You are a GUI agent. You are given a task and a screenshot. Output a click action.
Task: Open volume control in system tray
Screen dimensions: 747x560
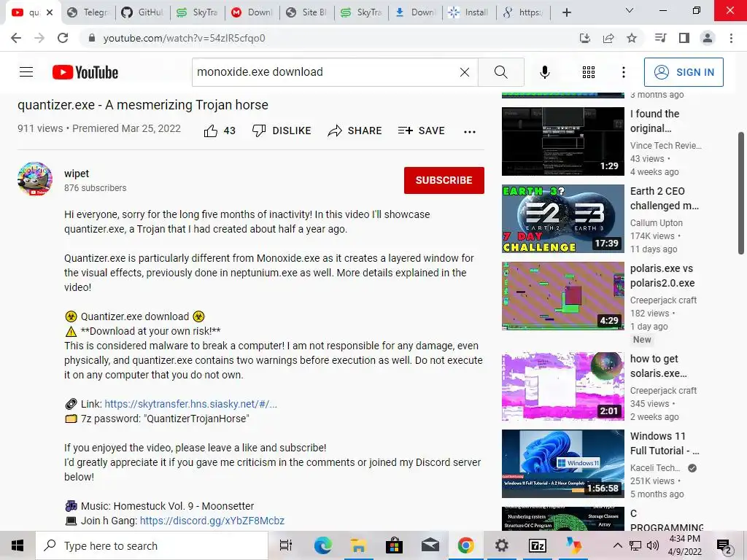(x=653, y=545)
